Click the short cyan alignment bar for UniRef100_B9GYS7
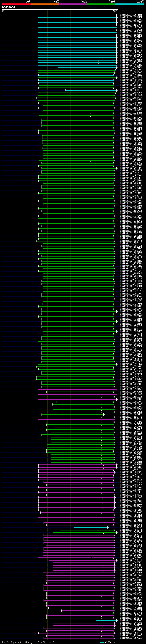 (x=91, y=527)
